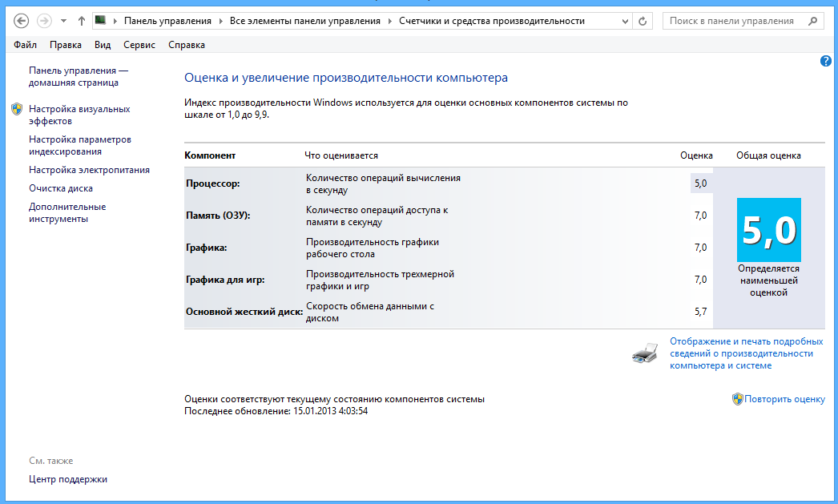Select the Память (ОЗУ): row label
Screen dimensions: 838x504
[218, 216]
